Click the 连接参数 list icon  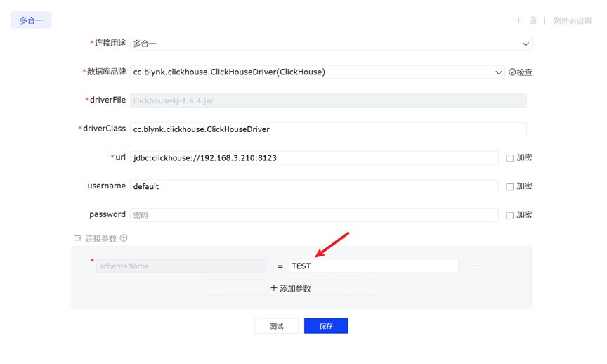(78, 238)
